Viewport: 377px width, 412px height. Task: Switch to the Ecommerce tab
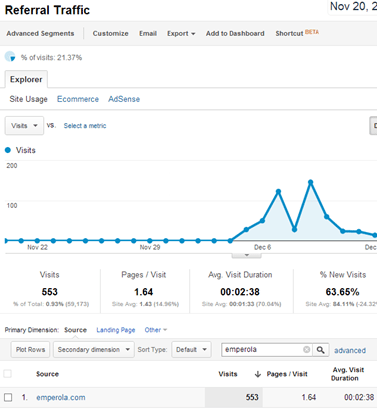tap(78, 99)
